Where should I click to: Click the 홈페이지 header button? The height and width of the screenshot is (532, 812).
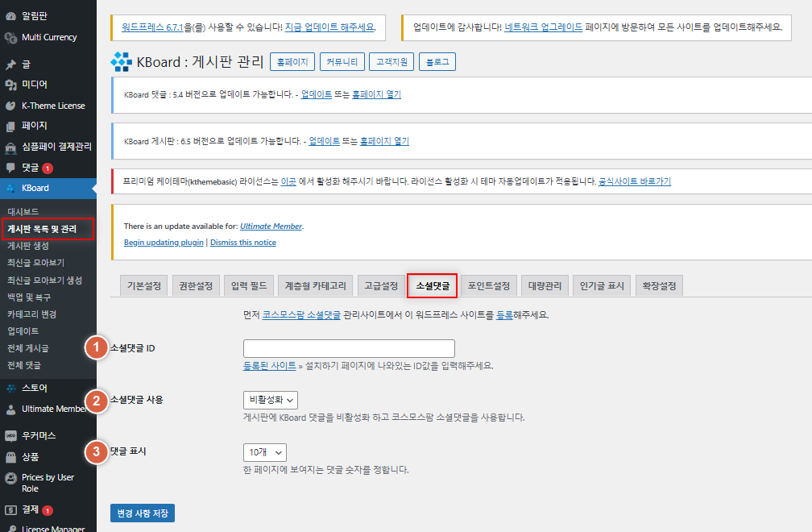292,61
